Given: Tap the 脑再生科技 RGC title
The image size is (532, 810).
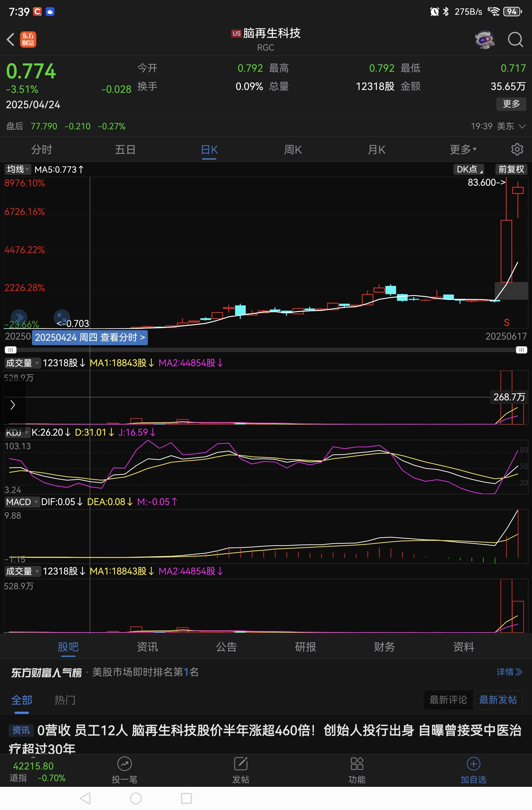Looking at the screenshot, I should [266, 39].
